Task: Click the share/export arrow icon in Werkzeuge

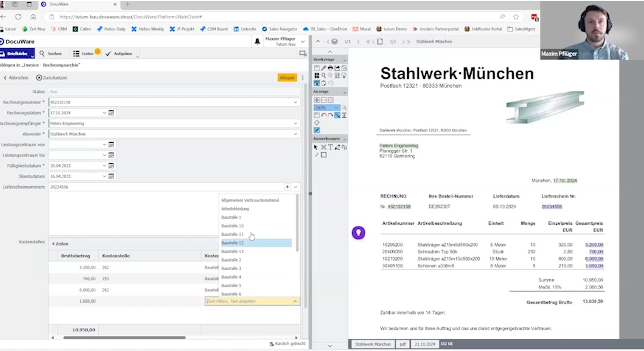Action: click(x=337, y=68)
